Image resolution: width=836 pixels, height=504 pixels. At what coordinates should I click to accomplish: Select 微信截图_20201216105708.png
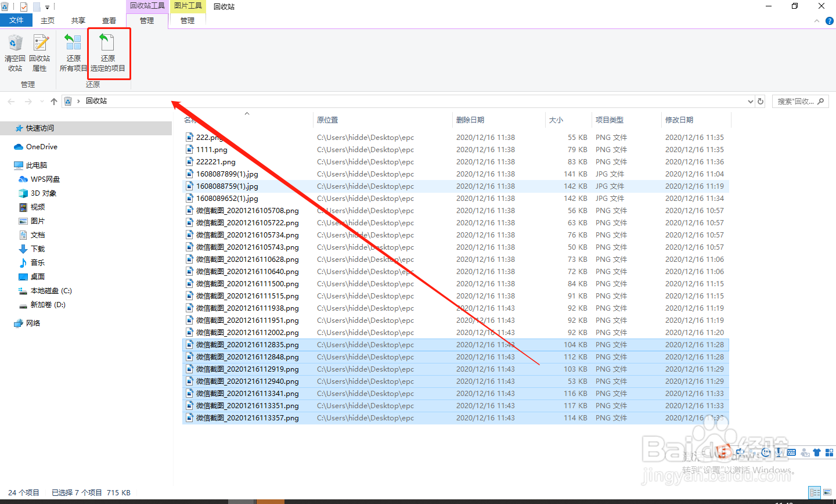coord(247,211)
